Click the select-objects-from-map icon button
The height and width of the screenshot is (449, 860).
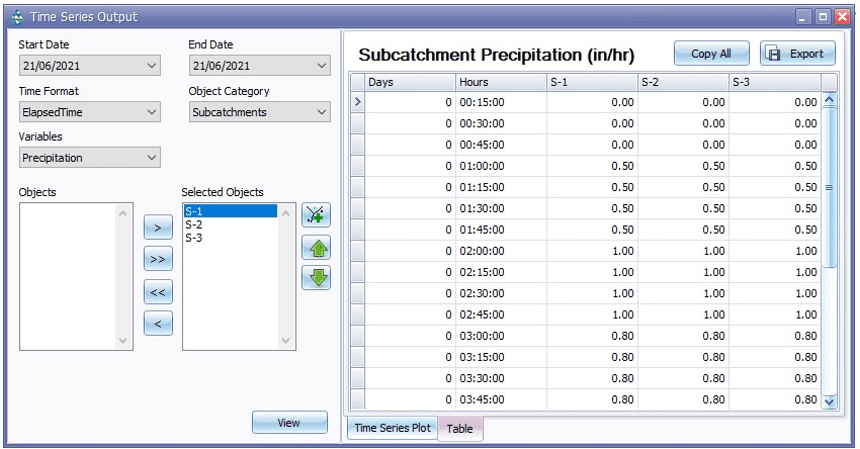pos(316,215)
